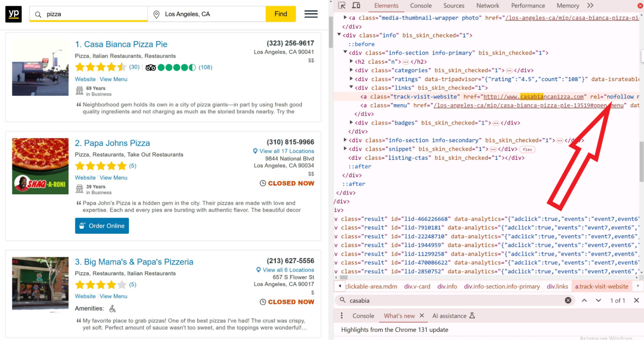Close the DevTools find bar

coord(636,300)
